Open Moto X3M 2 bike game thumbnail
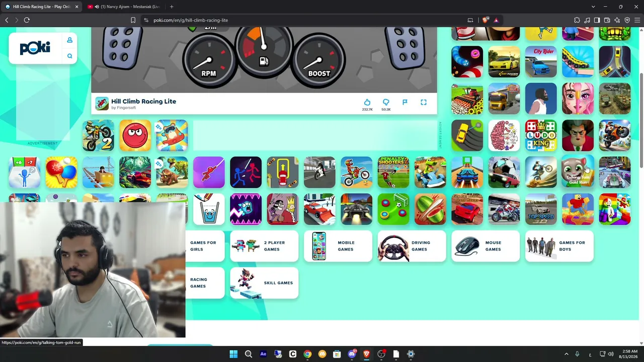 (x=98, y=135)
